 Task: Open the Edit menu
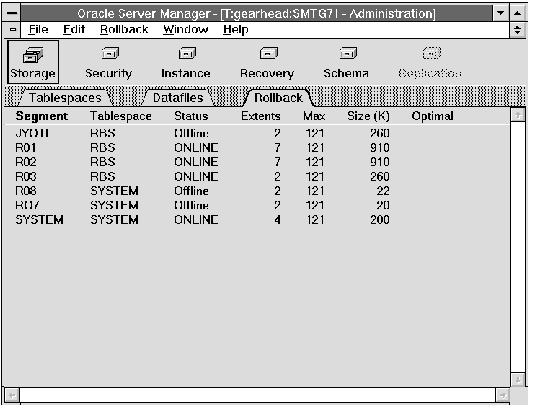(x=74, y=30)
